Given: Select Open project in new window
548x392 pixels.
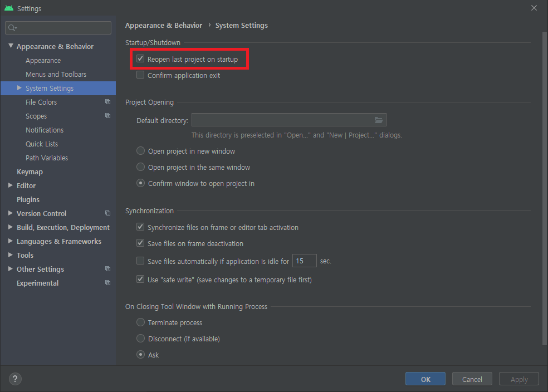Looking at the screenshot, I should (140, 150).
